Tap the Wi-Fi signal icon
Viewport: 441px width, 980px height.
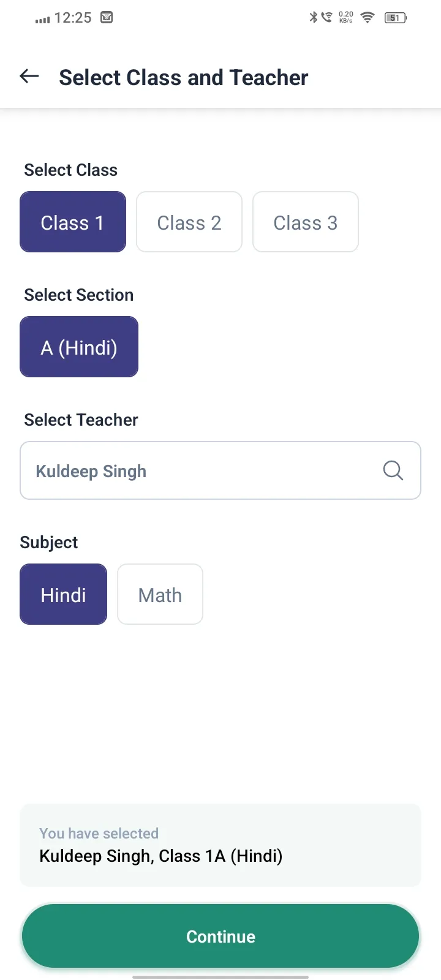click(x=367, y=18)
